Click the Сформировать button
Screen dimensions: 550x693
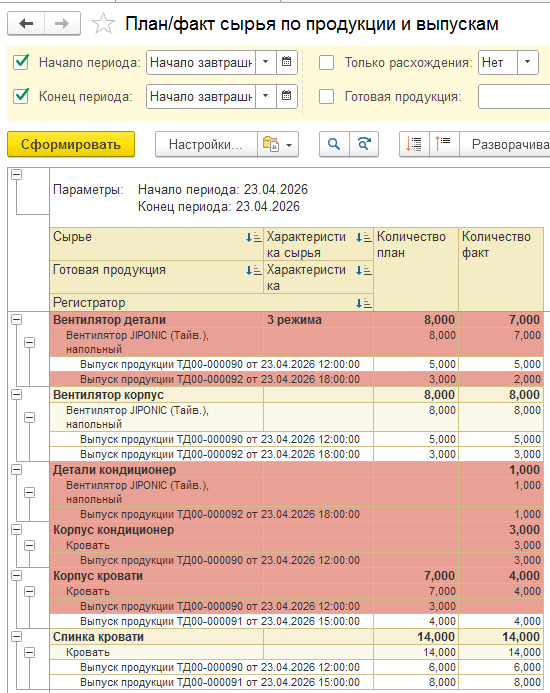(71, 144)
